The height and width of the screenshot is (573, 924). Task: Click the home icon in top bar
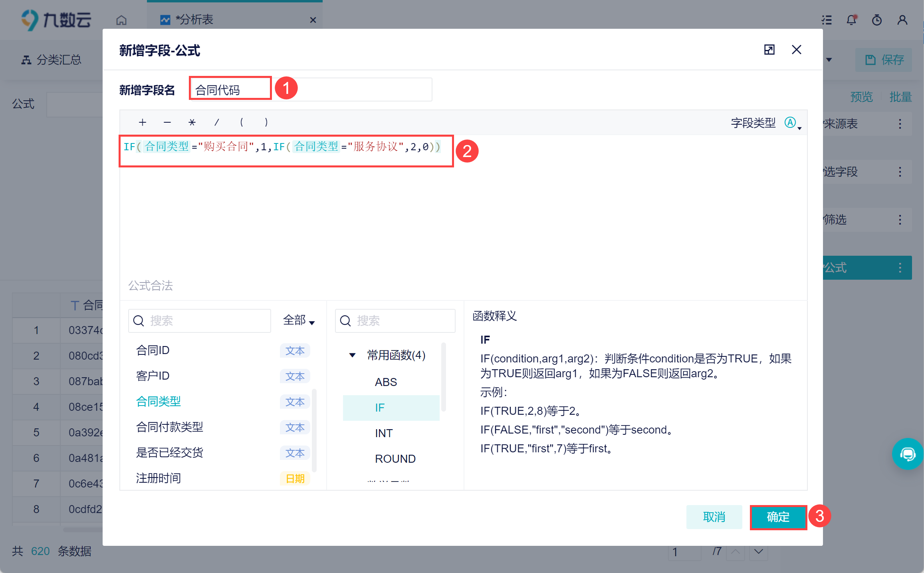point(121,20)
